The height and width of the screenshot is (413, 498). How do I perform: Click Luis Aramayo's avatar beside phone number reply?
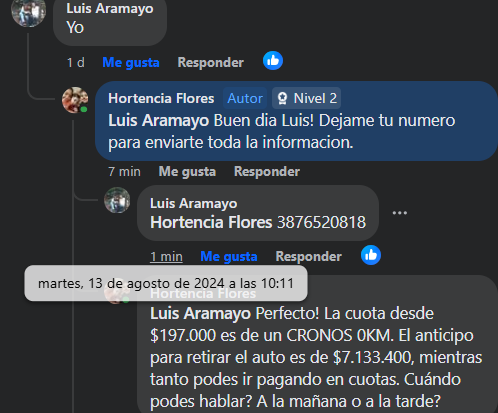(117, 200)
